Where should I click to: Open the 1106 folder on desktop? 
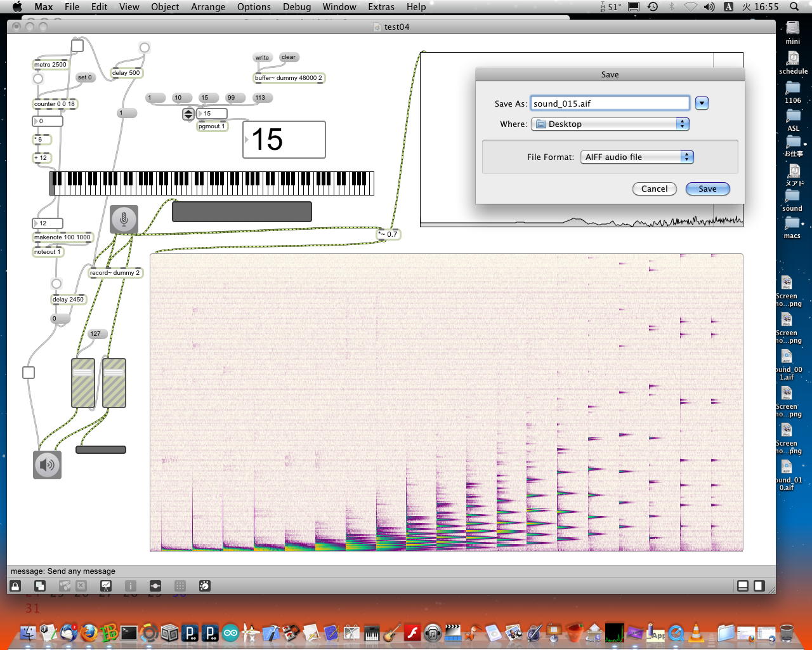(793, 92)
